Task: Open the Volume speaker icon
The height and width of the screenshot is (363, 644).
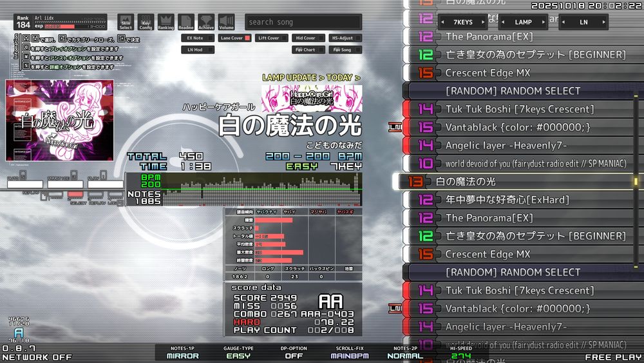Action: click(226, 22)
